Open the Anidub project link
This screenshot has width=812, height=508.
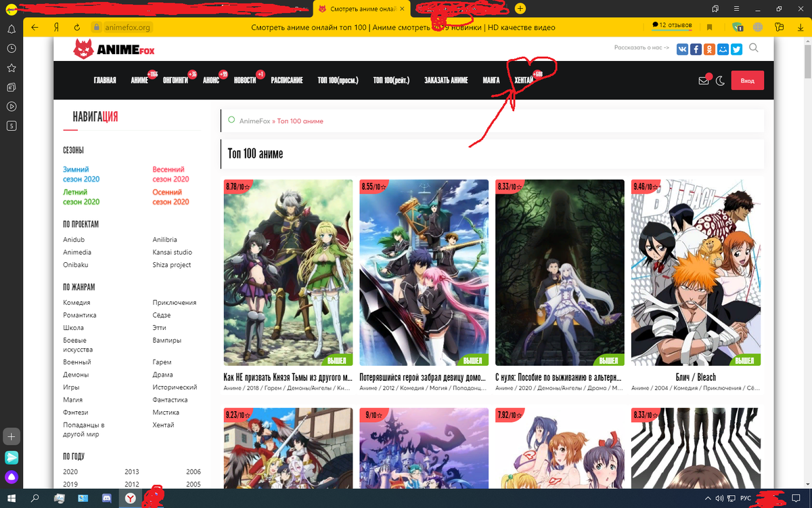point(74,240)
